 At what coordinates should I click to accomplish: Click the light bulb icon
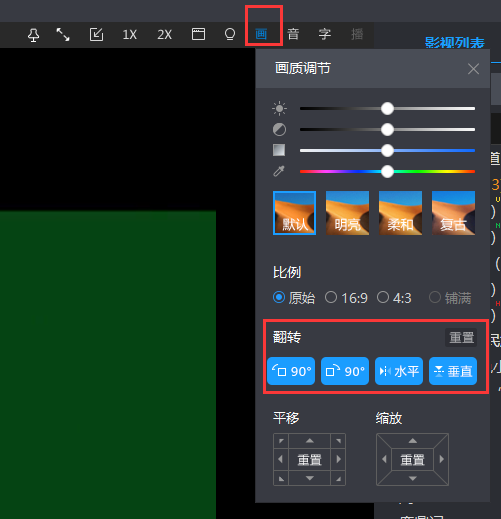click(230, 34)
